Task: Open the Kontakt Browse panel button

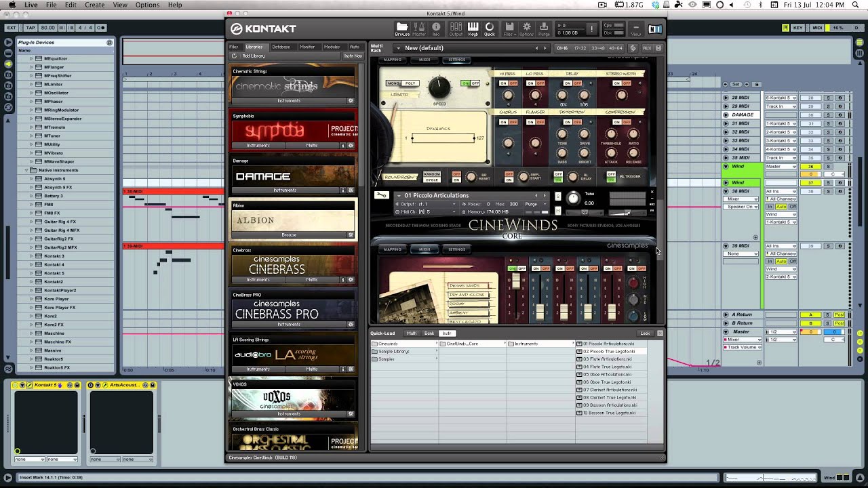Action: 402,28
